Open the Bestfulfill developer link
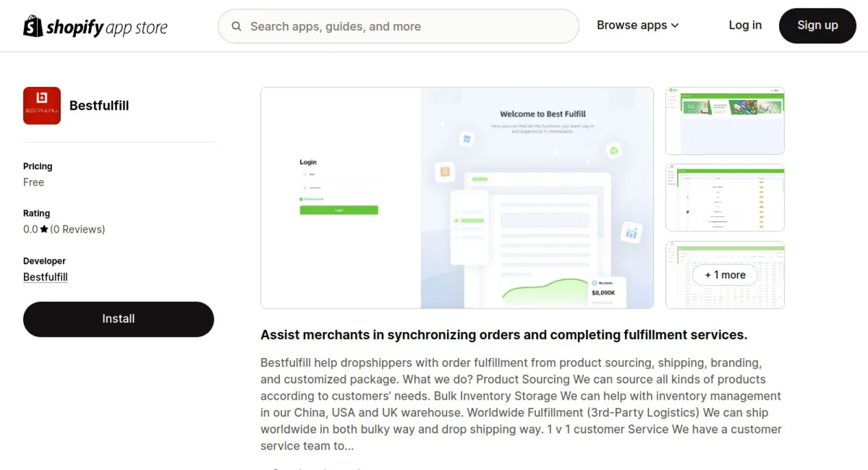Screen dimensions: 868x470 pos(46,277)
